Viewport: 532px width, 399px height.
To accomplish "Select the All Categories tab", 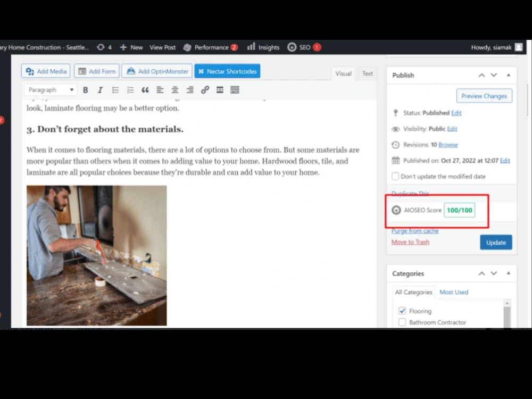I will click(x=413, y=292).
